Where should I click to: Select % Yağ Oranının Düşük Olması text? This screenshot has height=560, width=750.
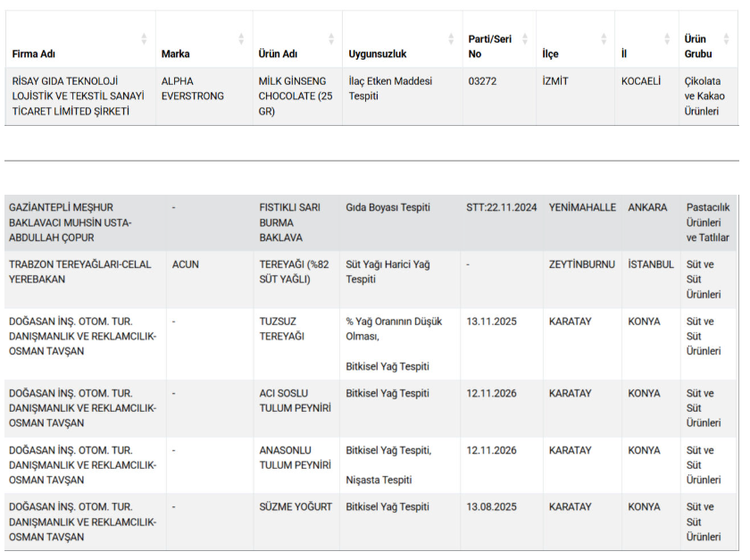tap(394, 329)
